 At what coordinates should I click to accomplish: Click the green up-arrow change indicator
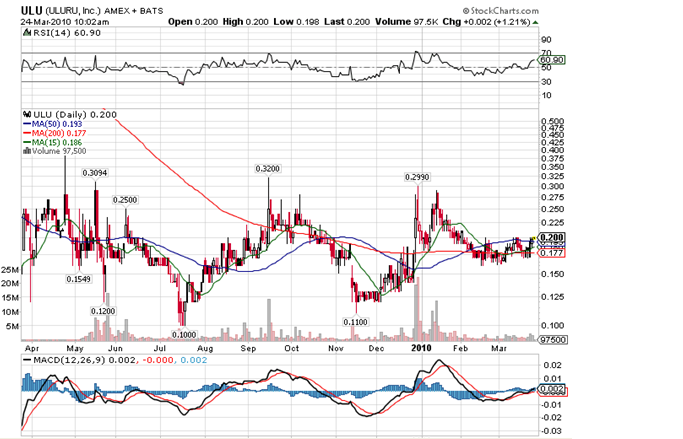click(535, 22)
